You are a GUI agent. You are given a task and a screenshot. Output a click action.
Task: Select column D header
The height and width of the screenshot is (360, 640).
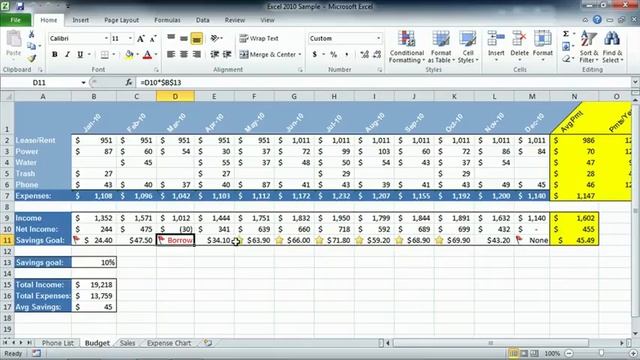175,97
